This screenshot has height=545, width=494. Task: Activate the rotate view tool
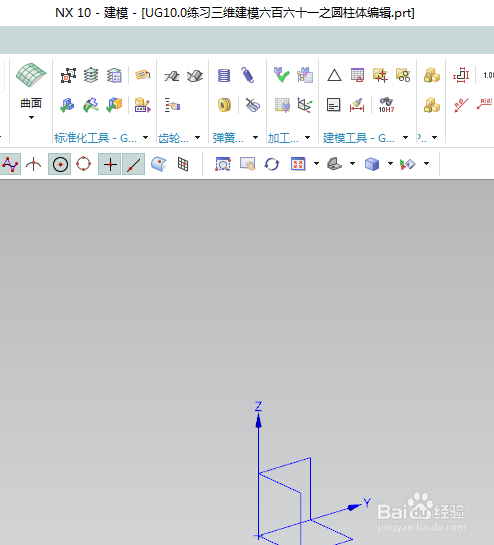(272, 164)
